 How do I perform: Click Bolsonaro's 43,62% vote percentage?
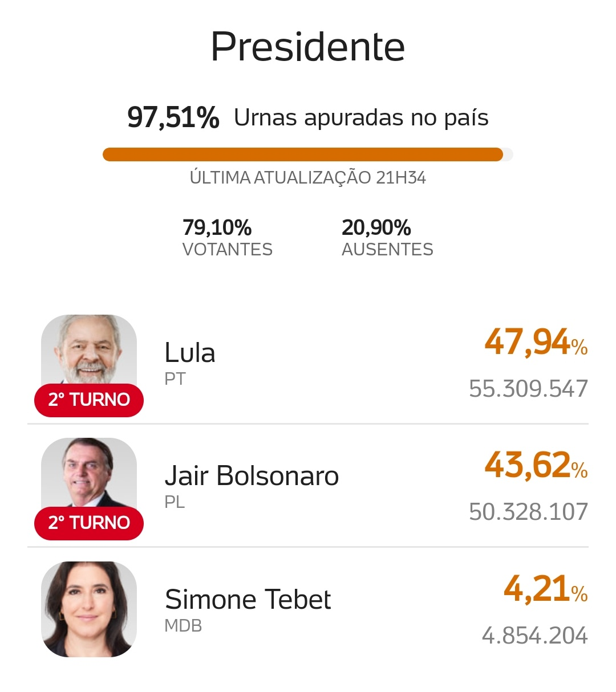tap(536, 466)
